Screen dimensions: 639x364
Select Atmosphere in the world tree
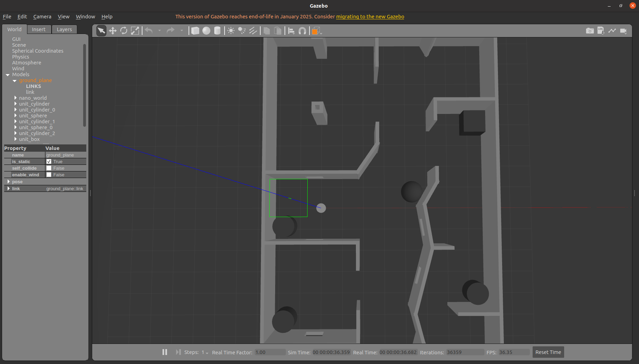pos(27,63)
